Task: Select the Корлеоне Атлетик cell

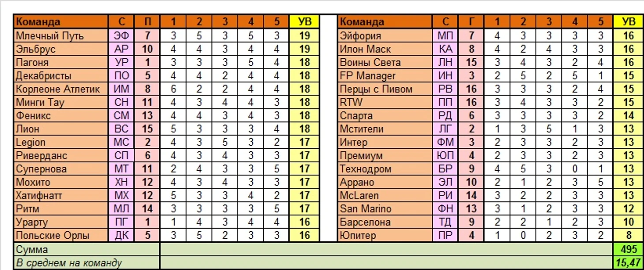Action: [x=61, y=89]
